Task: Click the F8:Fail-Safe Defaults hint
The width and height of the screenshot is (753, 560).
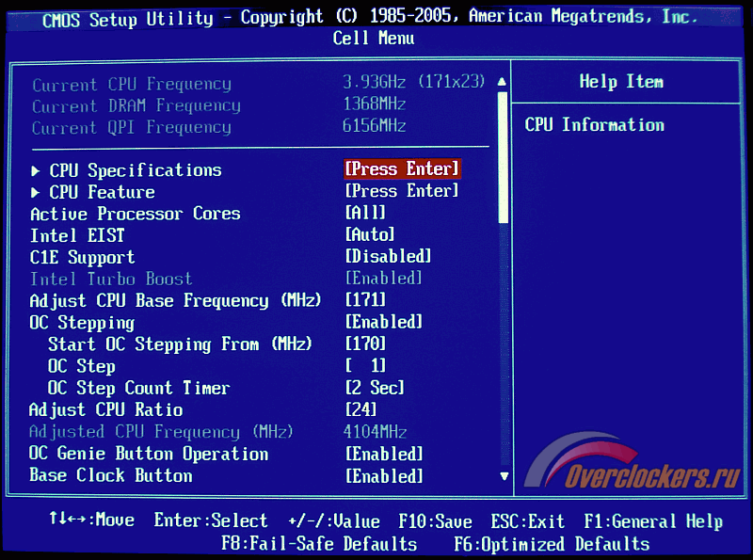Action: (319, 544)
